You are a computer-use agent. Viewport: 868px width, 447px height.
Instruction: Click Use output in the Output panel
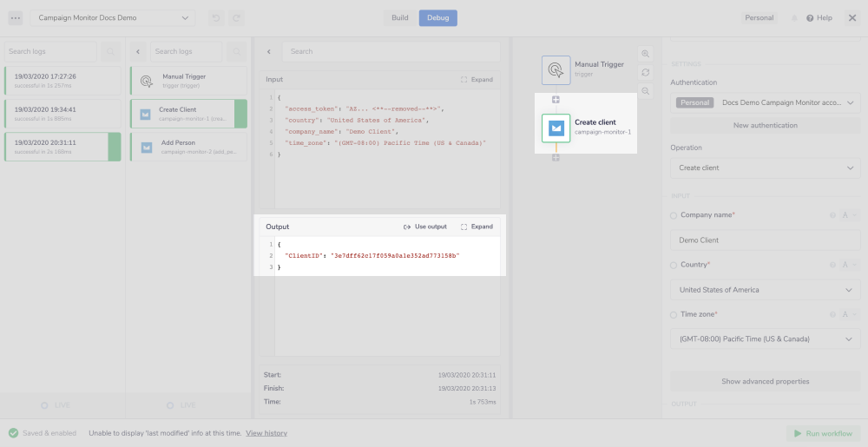point(425,227)
